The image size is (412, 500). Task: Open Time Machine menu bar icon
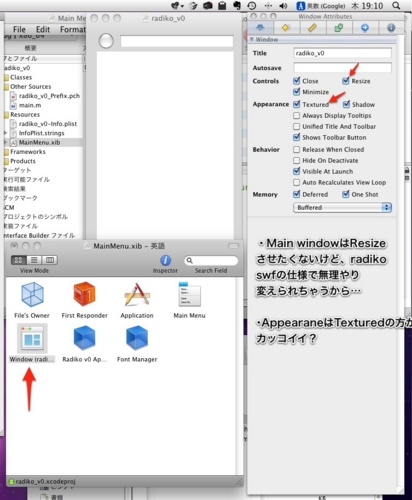(x=252, y=6)
